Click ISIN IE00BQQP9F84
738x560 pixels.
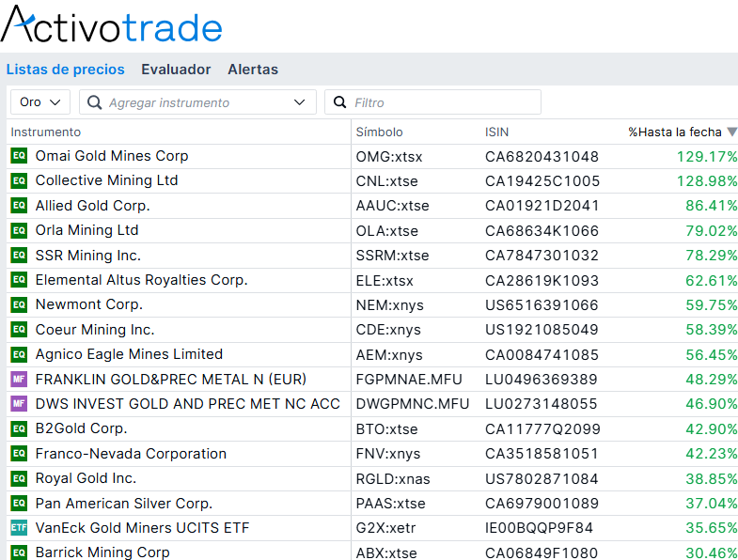[539, 528]
